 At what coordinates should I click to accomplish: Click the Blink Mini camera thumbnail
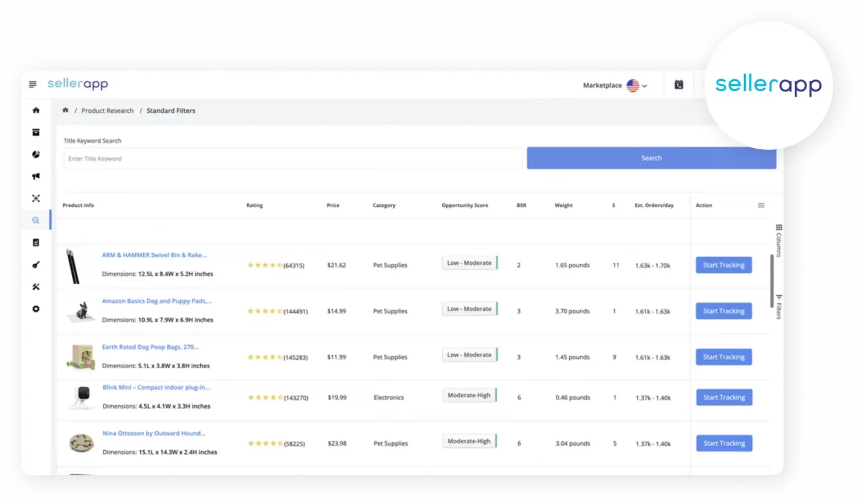pyautogui.click(x=83, y=397)
